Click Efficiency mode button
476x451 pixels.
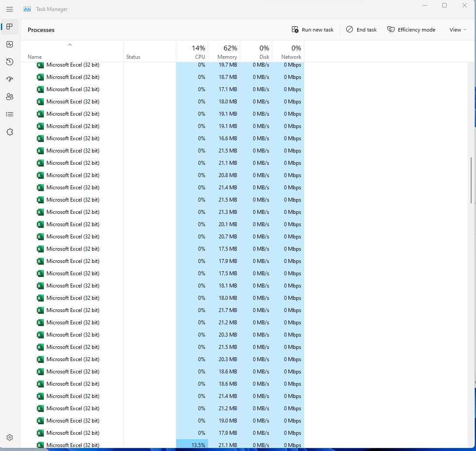point(411,30)
